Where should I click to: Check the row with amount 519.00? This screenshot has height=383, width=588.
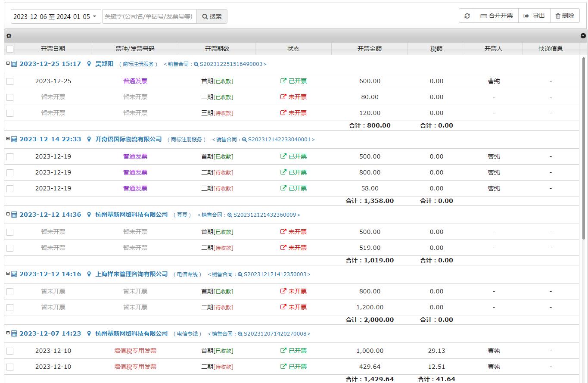click(x=10, y=248)
